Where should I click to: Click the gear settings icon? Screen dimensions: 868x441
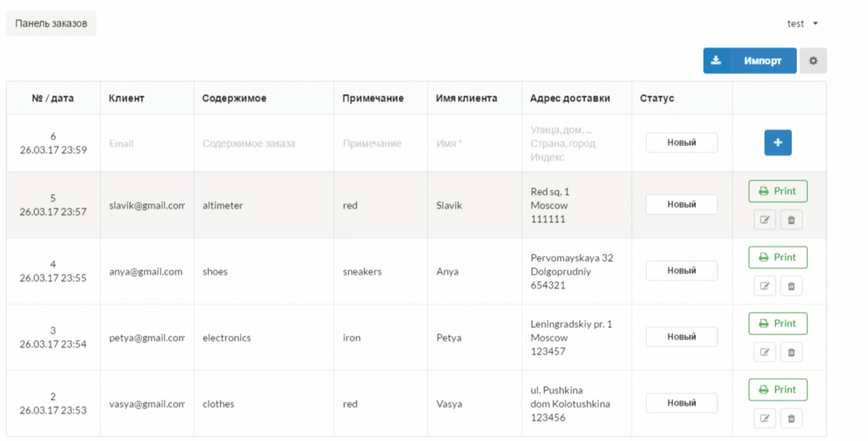pyautogui.click(x=813, y=61)
